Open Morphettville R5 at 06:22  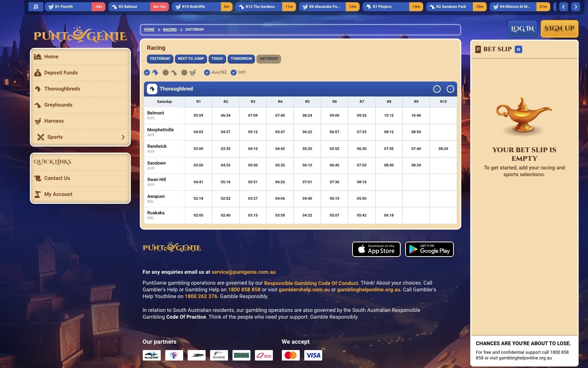click(x=307, y=132)
